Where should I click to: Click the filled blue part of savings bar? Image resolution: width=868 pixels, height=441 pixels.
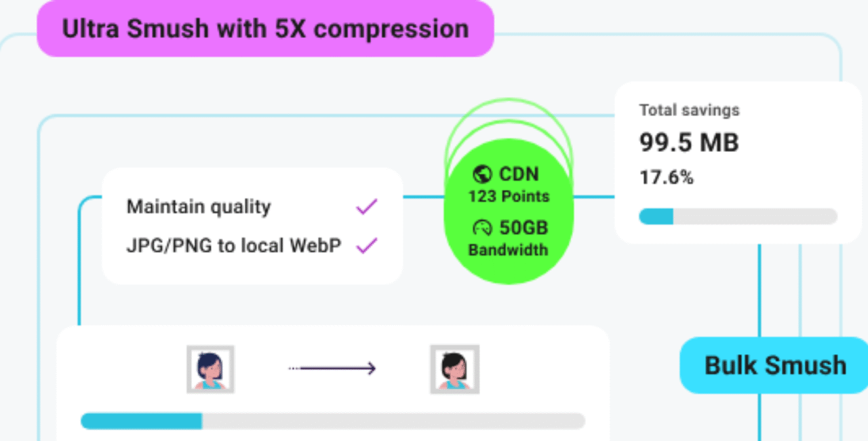click(656, 216)
